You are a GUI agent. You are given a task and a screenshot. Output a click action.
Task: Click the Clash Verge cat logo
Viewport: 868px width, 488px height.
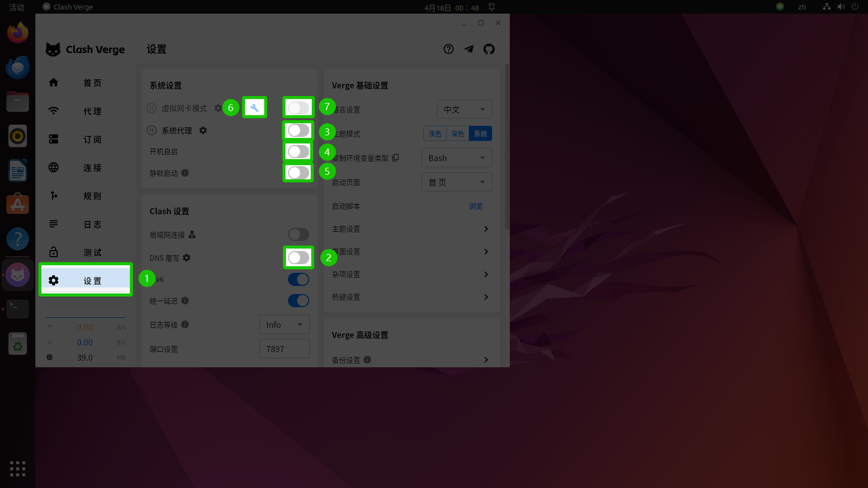coord(53,50)
